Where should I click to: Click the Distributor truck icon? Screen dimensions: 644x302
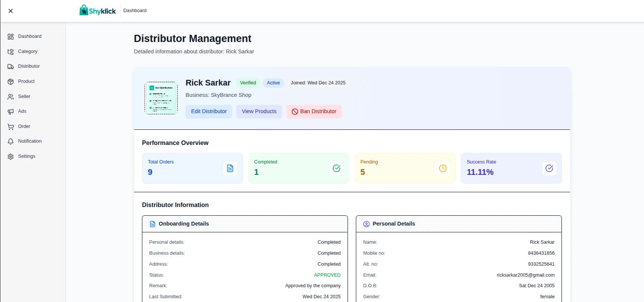click(11, 67)
